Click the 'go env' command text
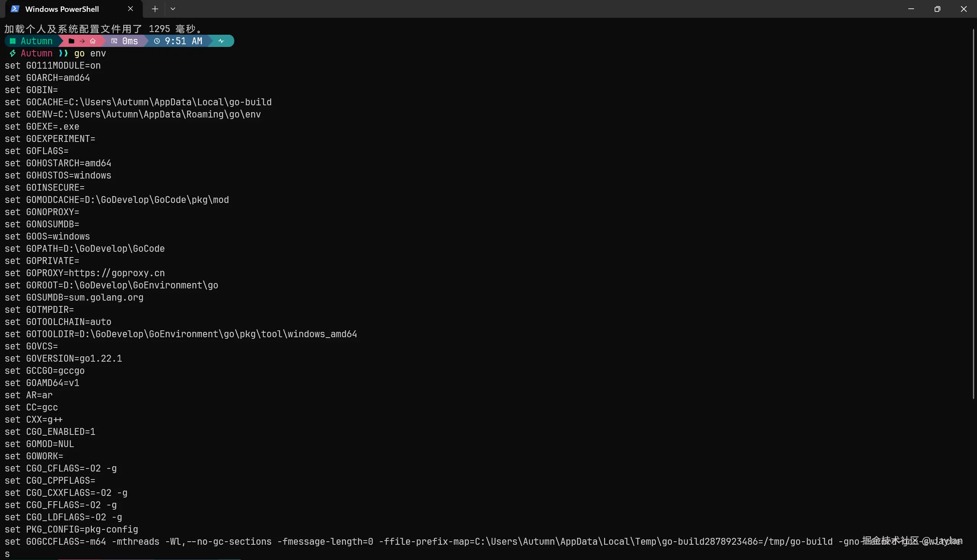Viewport: 977px width, 560px height. (x=90, y=53)
